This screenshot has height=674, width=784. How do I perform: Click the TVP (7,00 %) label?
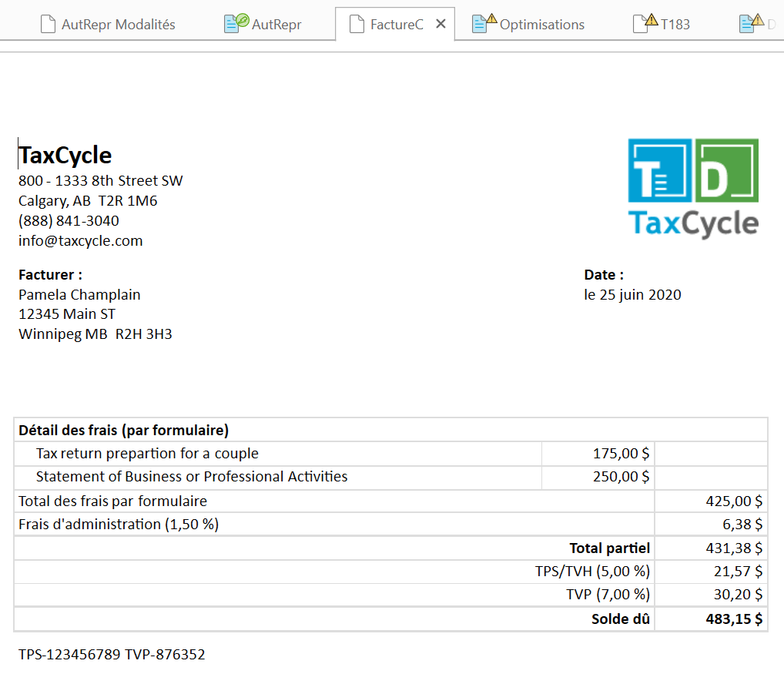[608, 594]
